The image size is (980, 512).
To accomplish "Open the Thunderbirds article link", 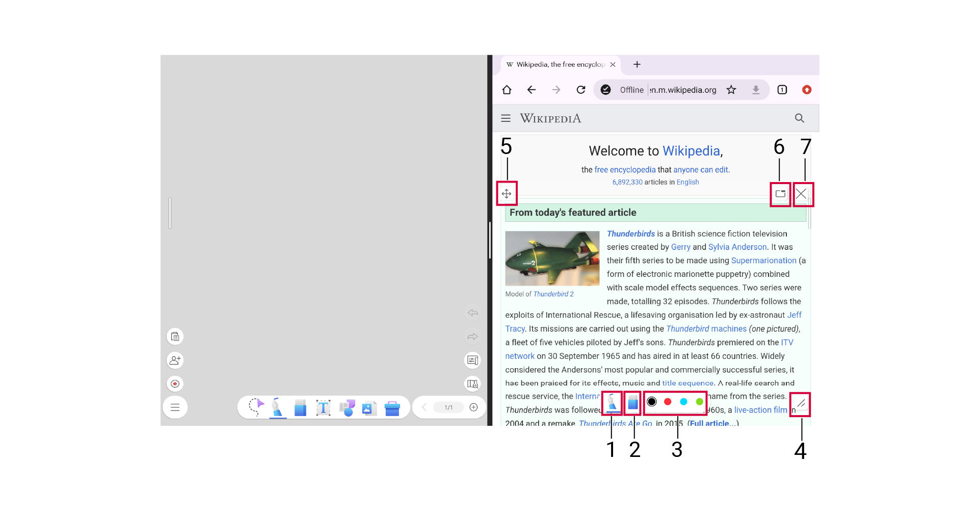I will [630, 234].
